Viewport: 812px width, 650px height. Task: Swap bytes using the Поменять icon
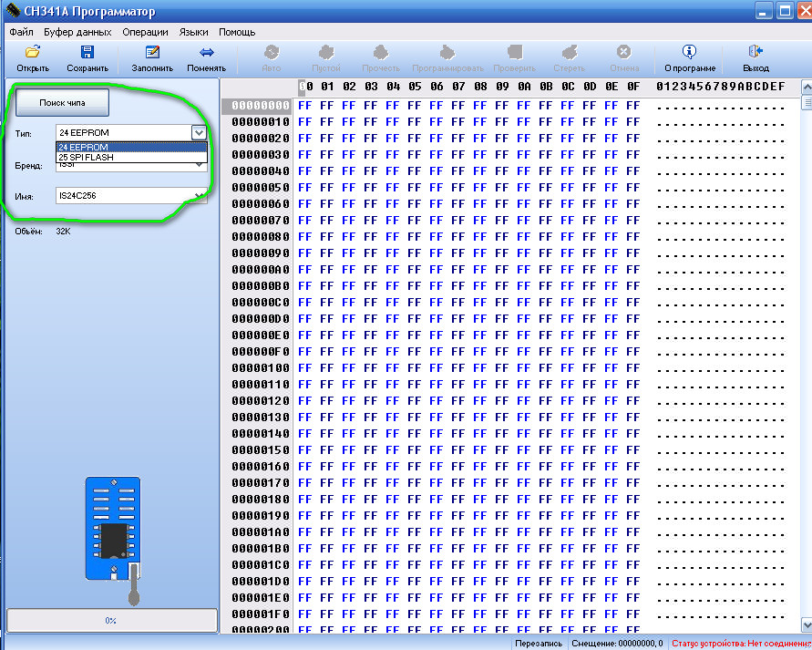click(207, 52)
